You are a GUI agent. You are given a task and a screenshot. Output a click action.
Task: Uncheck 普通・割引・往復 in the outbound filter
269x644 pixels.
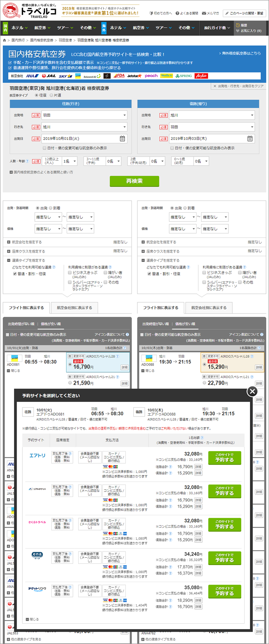(x=15, y=273)
